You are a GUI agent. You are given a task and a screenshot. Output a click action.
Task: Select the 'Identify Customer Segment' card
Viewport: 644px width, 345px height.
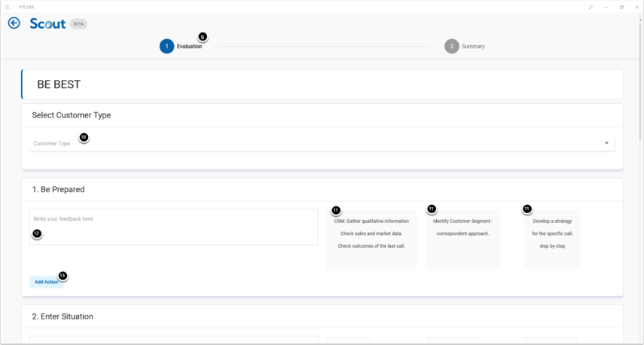tap(462, 238)
